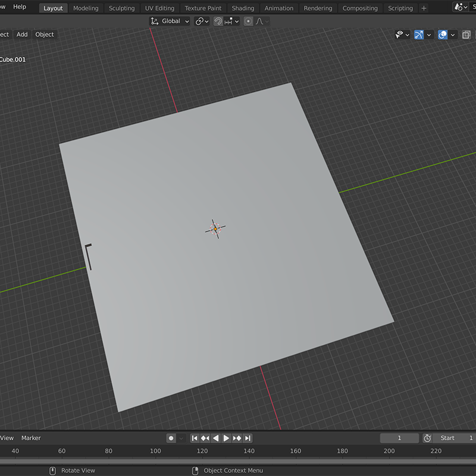The width and height of the screenshot is (476, 476).
Task: Enable snapping with the magnet icon
Action: click(217, 21)
